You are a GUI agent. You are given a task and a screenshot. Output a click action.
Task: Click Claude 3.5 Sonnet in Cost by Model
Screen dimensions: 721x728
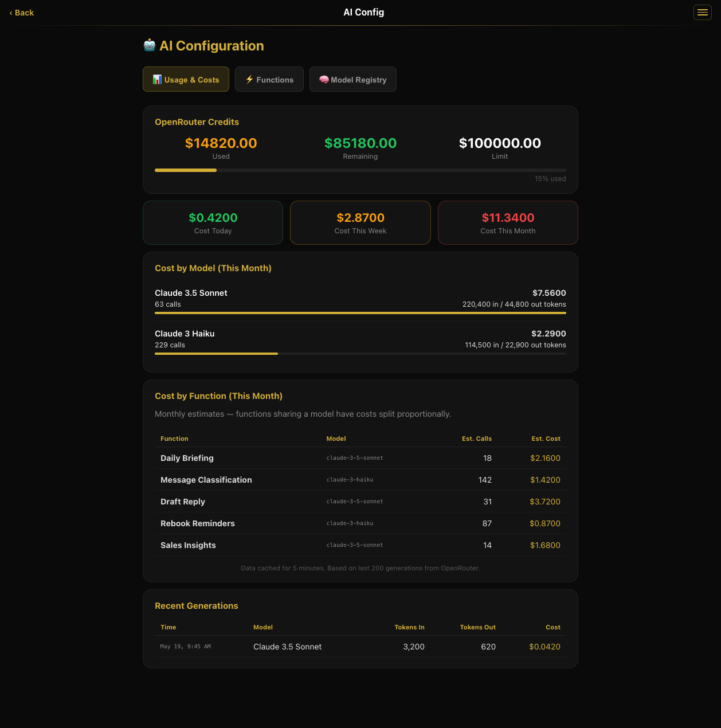[191, 293]
